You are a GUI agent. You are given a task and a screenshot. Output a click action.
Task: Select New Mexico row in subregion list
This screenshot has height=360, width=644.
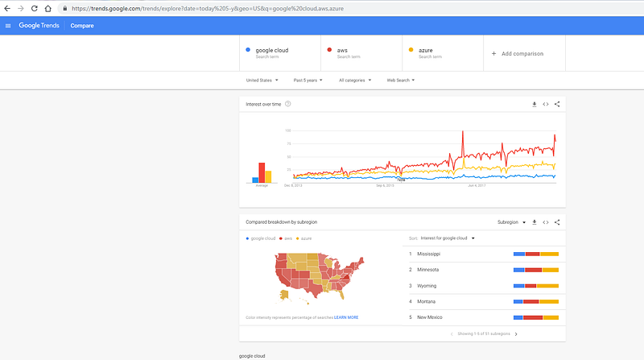484,317
